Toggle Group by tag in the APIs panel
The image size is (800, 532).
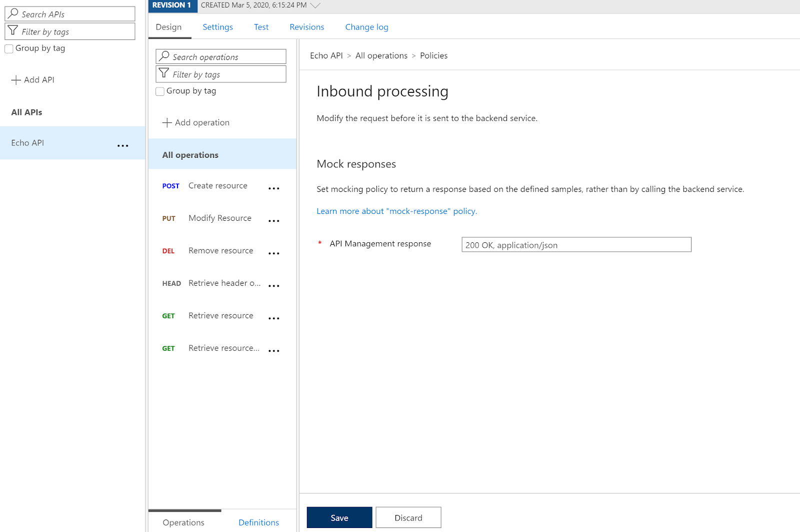(x=9, y=48)
